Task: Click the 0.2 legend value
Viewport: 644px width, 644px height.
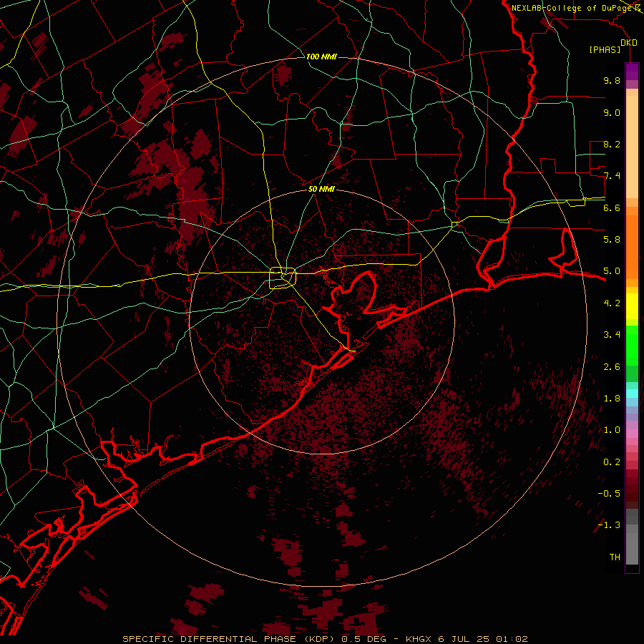Action: coord(612,462)
